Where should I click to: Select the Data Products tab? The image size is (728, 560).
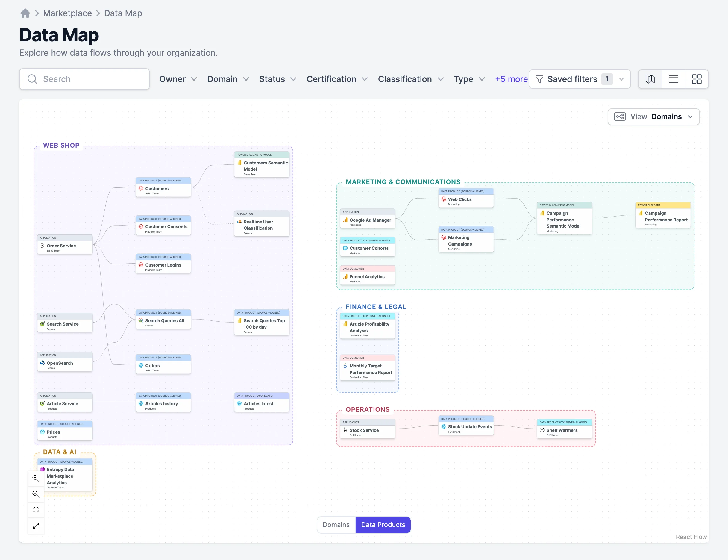[x=383, y=525]
